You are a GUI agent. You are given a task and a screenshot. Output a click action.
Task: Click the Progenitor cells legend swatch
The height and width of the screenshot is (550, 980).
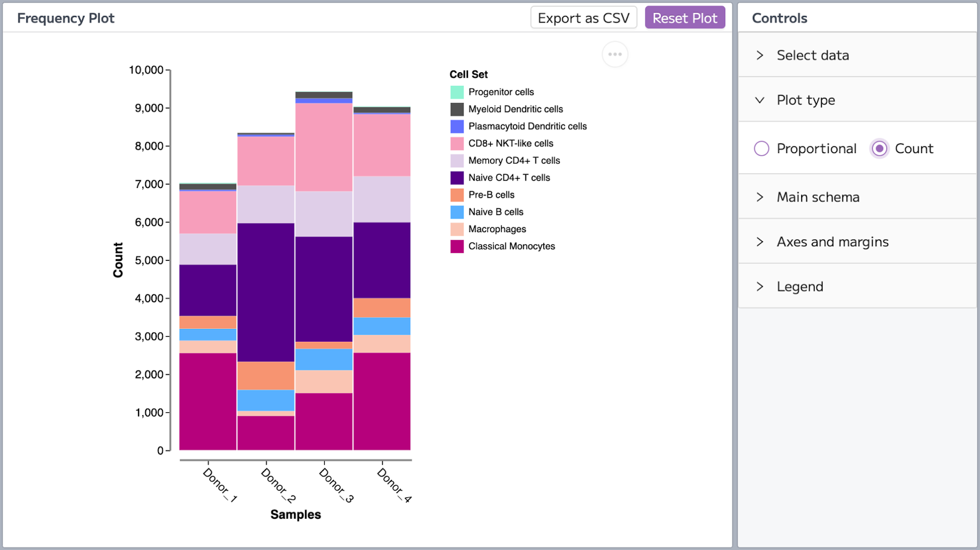tap(457, 92)
